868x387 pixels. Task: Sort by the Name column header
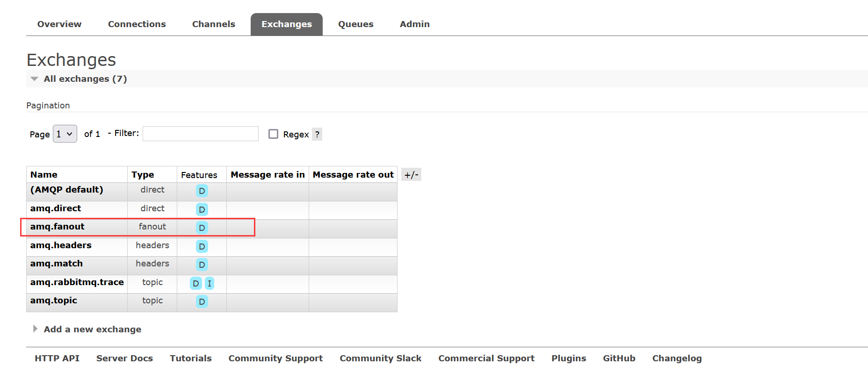[44, 174]
